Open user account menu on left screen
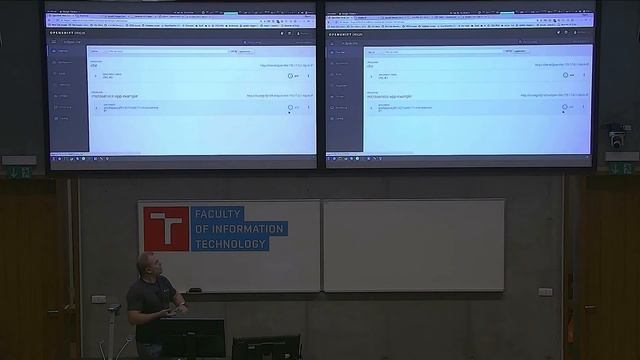The width and height of the screenshot is (640, 360). [x=304, y=33]
